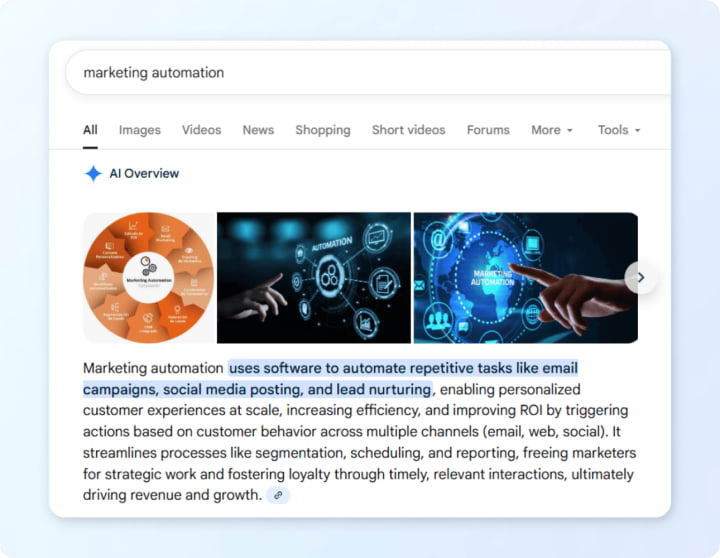Select the All tab
Image resolution: width=720 pixels, height=558 pixels.
coord(90,130)
